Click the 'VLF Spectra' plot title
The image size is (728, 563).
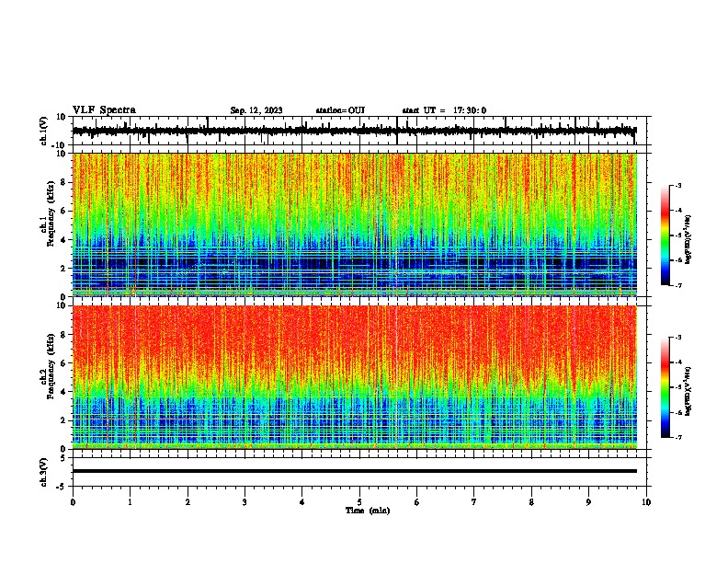click(x=104, y=110)
